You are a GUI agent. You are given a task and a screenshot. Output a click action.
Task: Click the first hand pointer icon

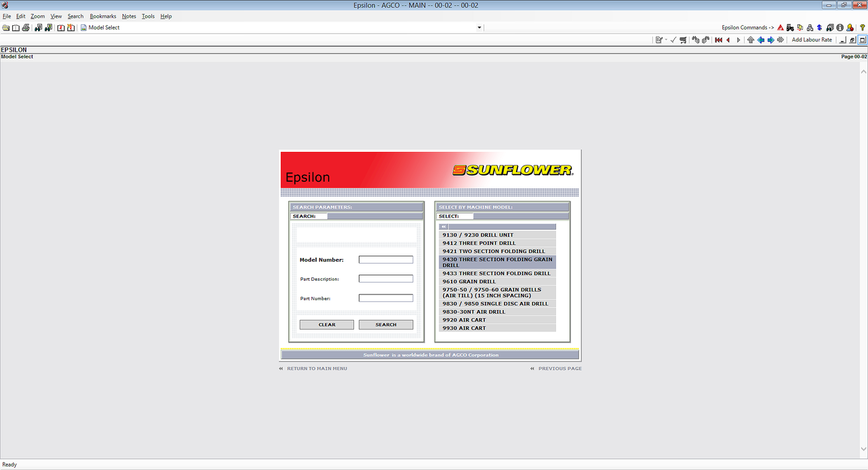[x=696, y=40]
